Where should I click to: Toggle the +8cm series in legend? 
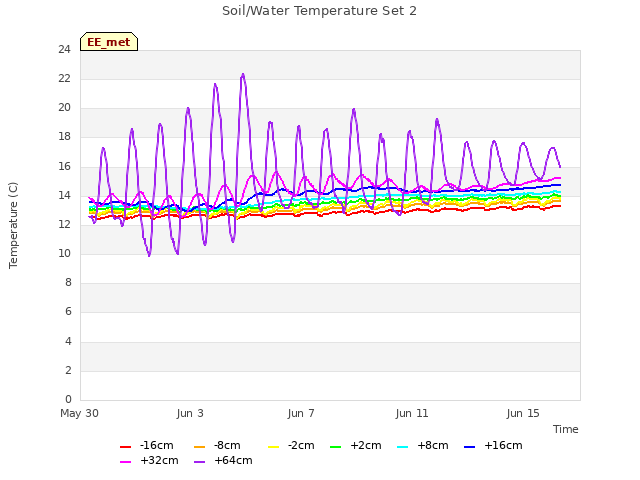pyautogui.click(x=422, y=445)
